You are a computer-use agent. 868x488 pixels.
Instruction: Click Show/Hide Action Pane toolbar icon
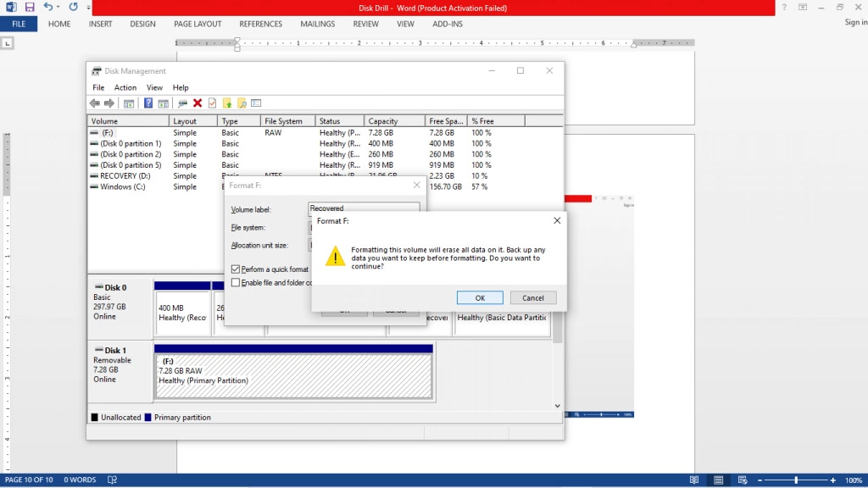pos(164,103)
